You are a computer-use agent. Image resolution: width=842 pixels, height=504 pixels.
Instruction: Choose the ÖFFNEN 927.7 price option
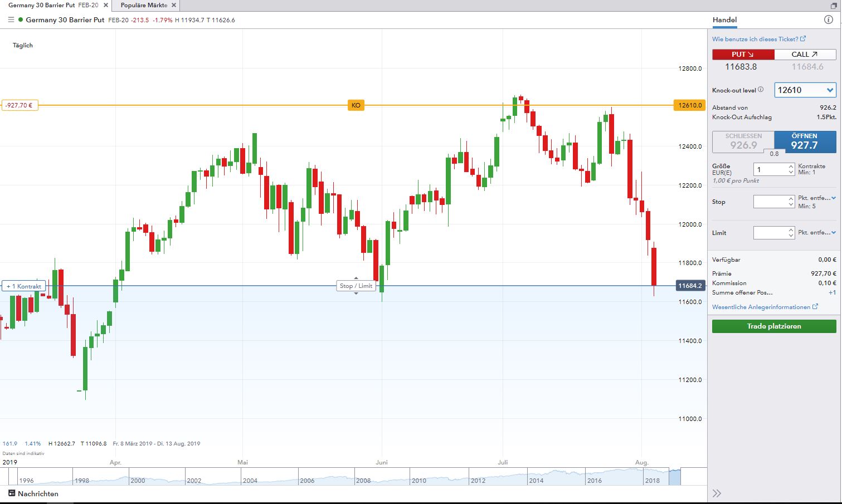coord(805,142)
